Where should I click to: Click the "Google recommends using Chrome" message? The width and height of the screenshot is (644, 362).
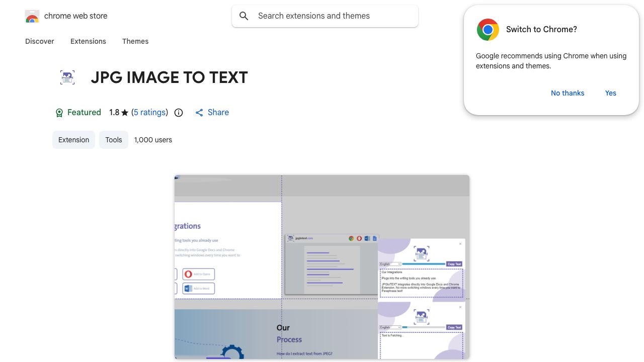(x=551, y=61)
